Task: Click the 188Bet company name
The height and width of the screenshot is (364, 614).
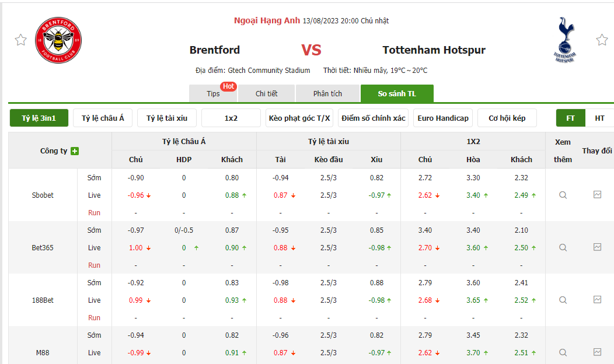Action: pyautogui.click(x=43, y=300)
